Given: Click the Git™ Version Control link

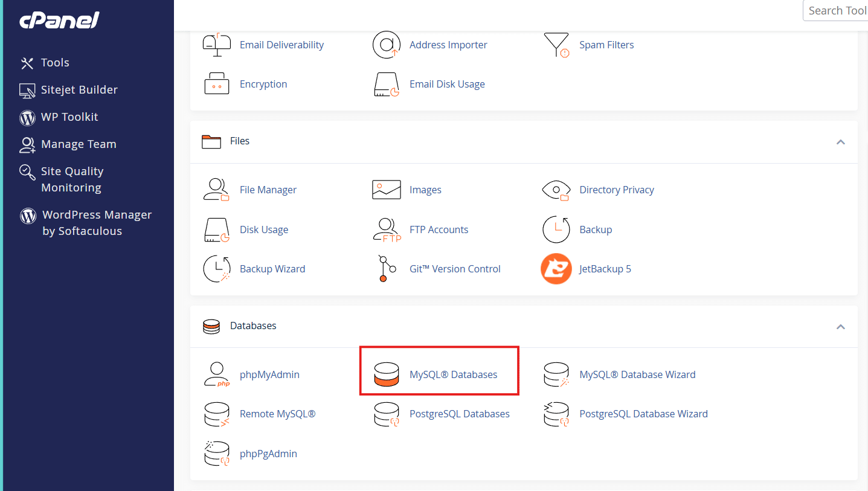Looking at the screenshot, I should click(455, 269).
